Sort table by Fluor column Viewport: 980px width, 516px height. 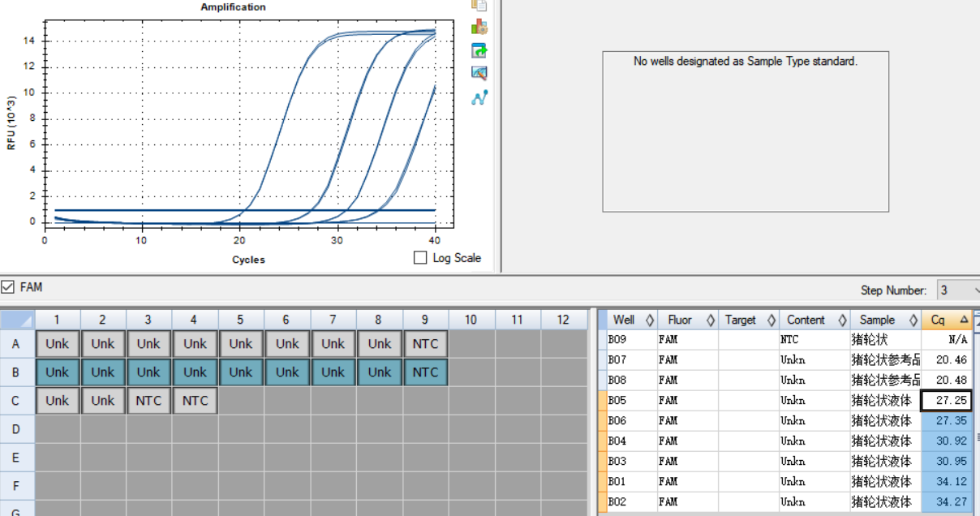687,320
